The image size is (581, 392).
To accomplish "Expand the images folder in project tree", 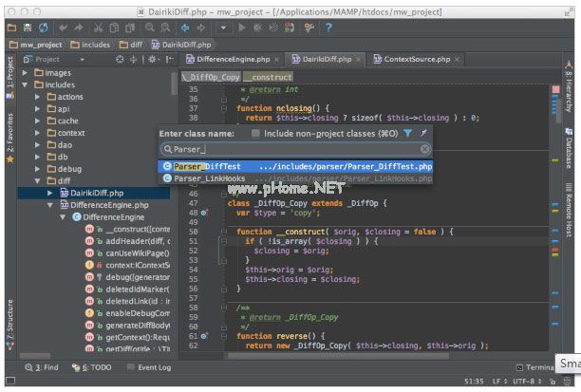I will [25, 72].
